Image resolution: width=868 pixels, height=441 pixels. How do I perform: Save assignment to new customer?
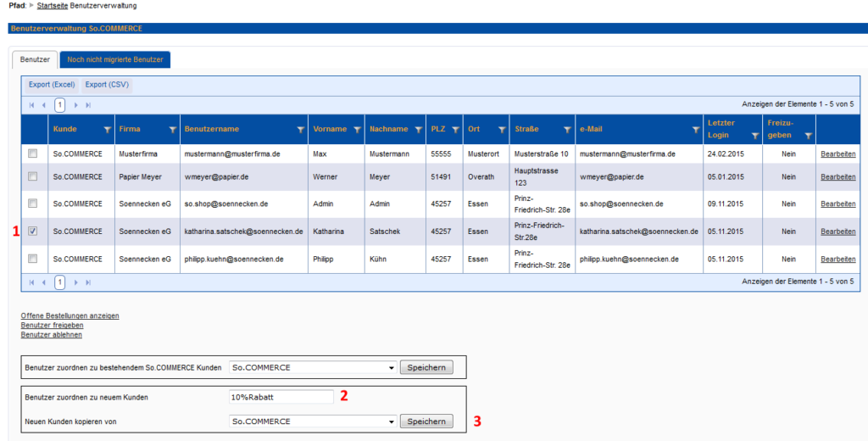[426, 421]
